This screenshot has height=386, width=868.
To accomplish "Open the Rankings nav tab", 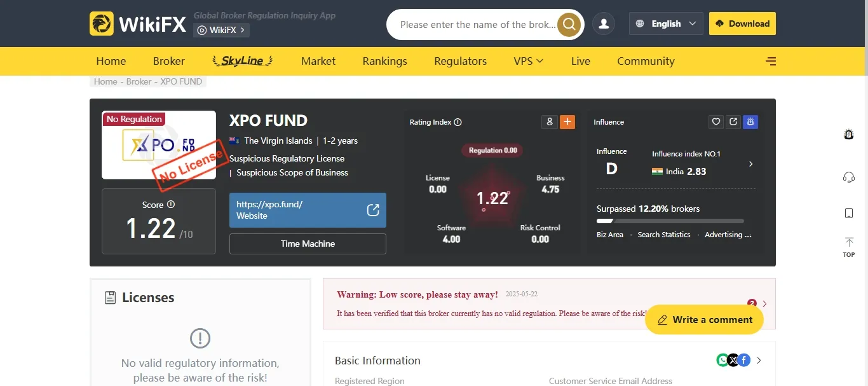I will (x=385, y=61).
